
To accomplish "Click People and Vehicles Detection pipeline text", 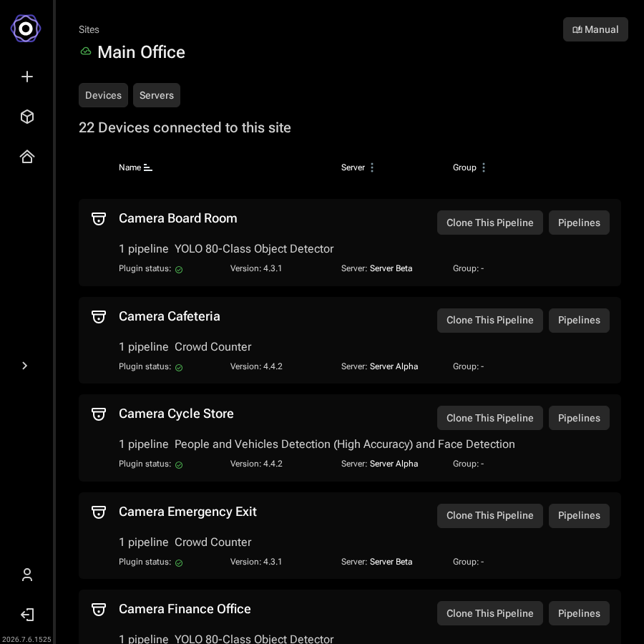I will (x=345, y=444).
